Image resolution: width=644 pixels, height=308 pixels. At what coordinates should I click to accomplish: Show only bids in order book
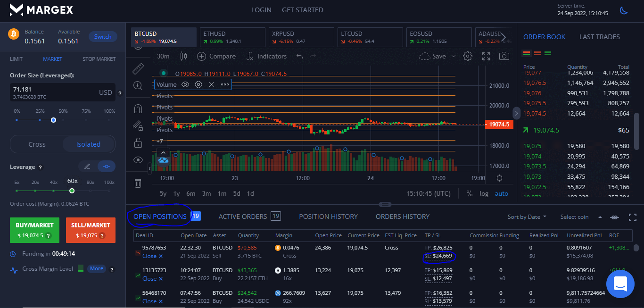(x=548, y=53)
